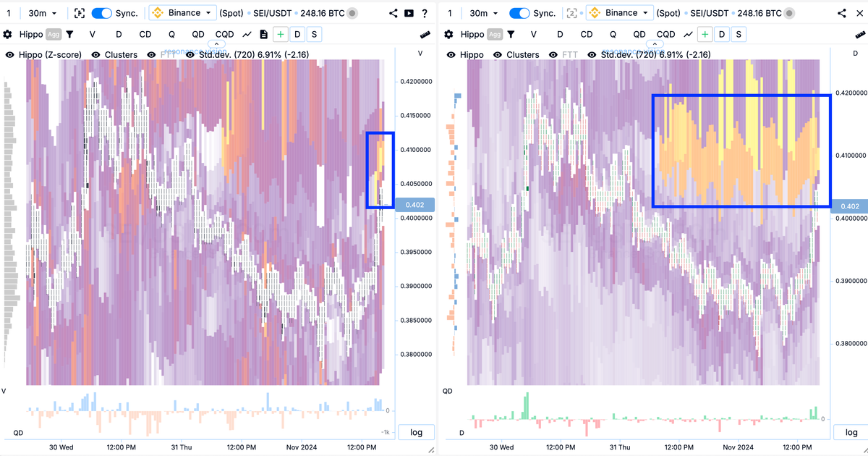
Task: Click the log scale button in left panel
Action: click(416, 432)
